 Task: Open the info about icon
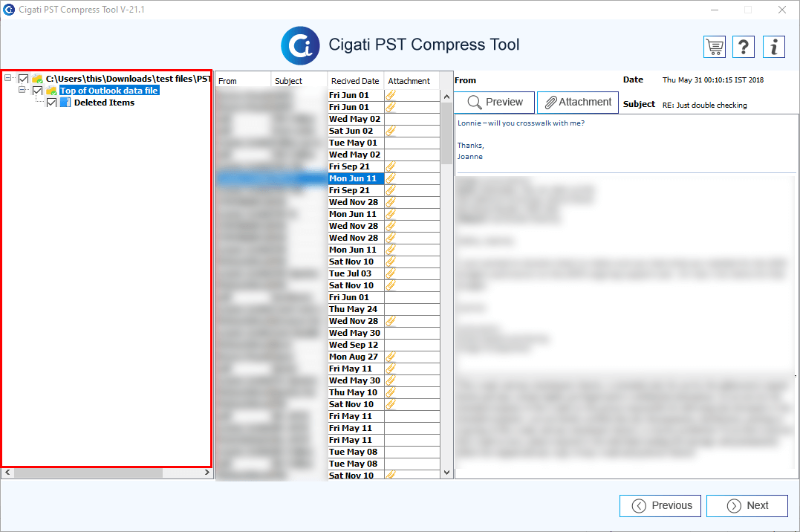[773, 47]
